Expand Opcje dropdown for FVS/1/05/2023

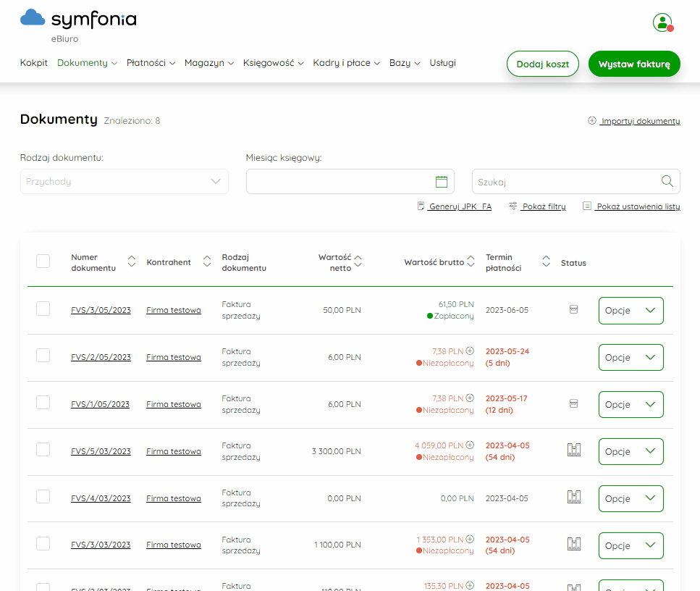click(631, 404)
